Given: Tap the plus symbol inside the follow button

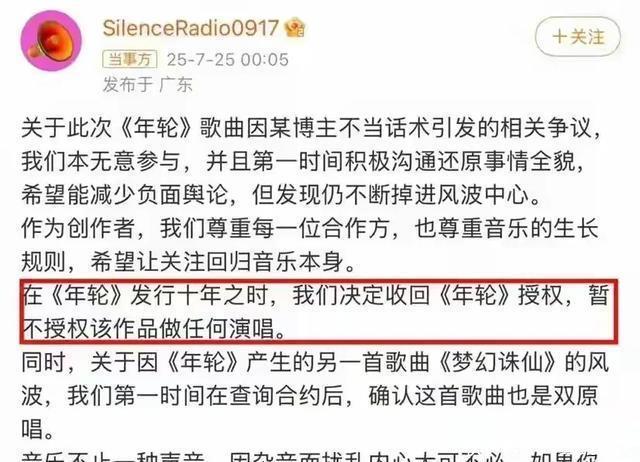Looking at the screenshot, I should [x=560, y=37].
